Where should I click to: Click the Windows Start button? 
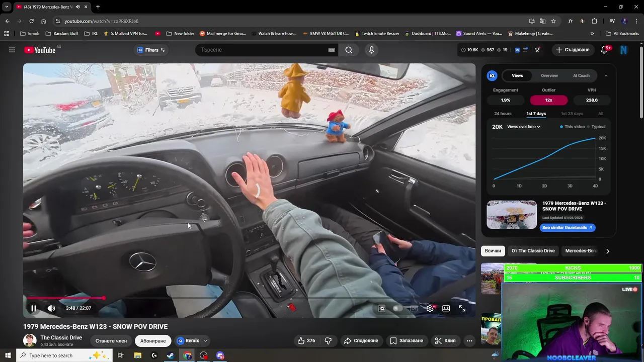pyautogui.click(x=8, y=355)
